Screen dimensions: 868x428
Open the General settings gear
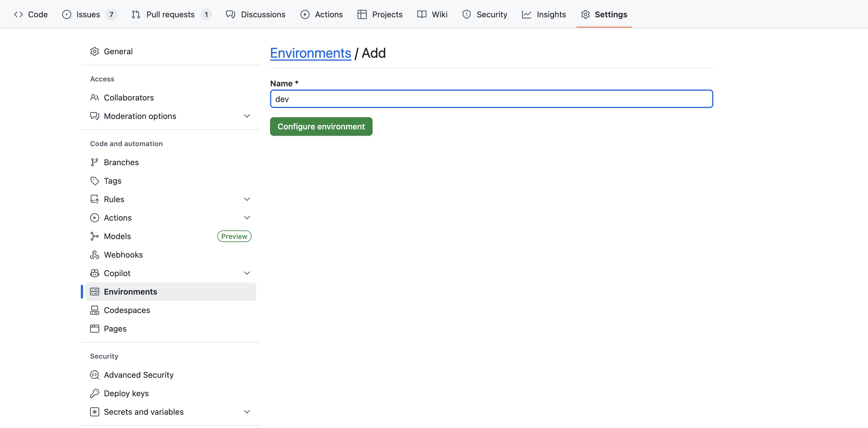click(95, 51)
